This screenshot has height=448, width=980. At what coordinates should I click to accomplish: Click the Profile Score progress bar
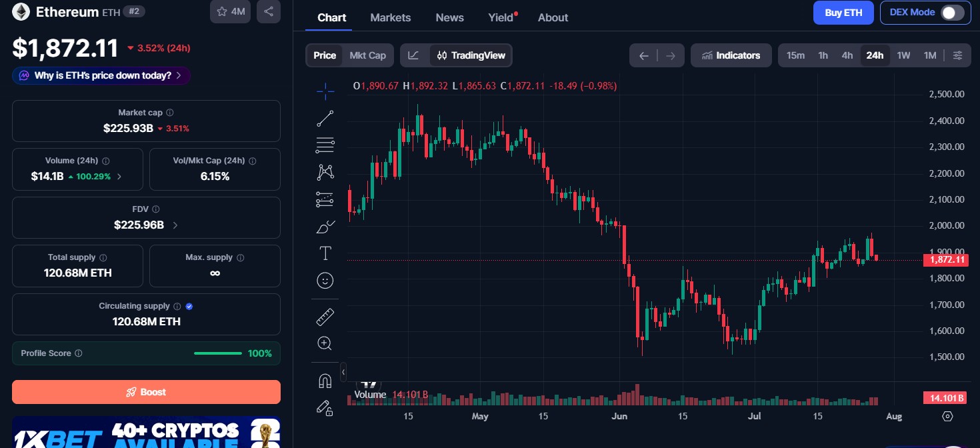[x=218, y=353]
